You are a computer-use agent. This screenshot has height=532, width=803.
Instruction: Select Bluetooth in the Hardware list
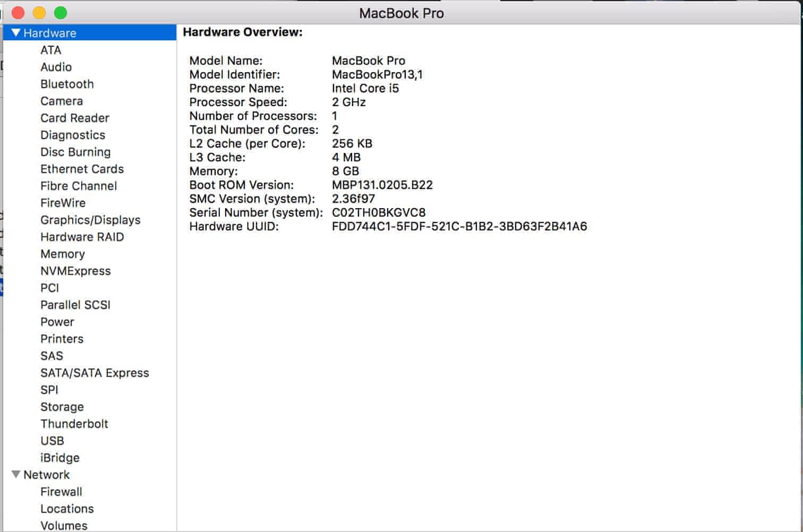pyautogui.click(x=67, y=84)
